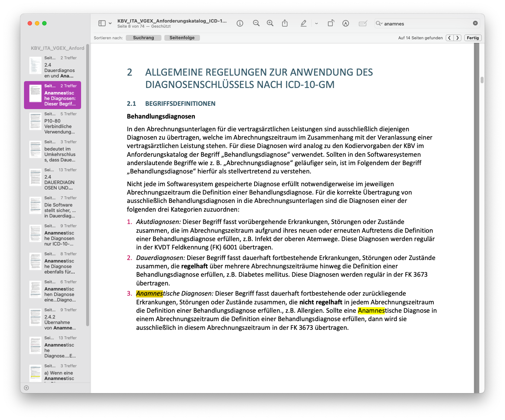Viewport: 505px width, 420px height.
Task: Show document info inspector
Action: [x=240, y=23]
